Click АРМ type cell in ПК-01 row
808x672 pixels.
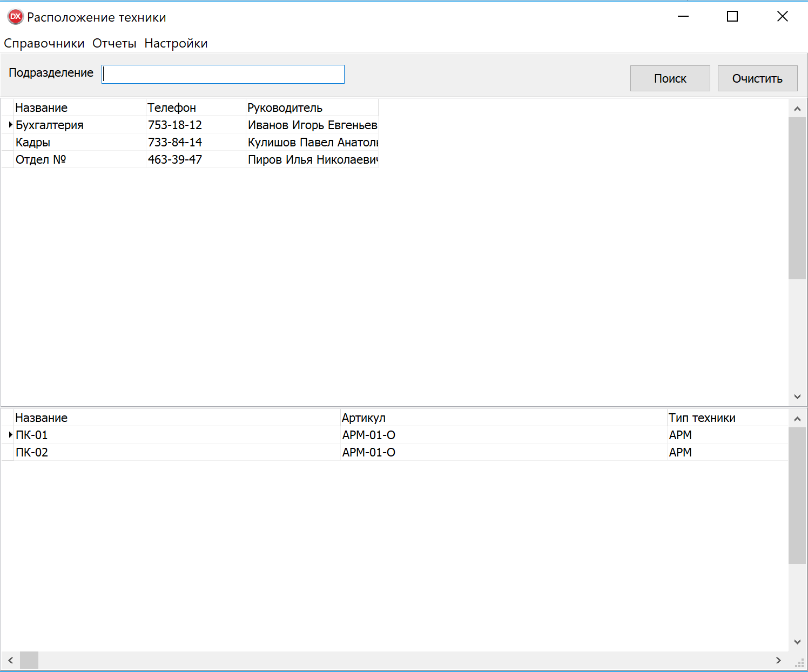click(728, 435)
